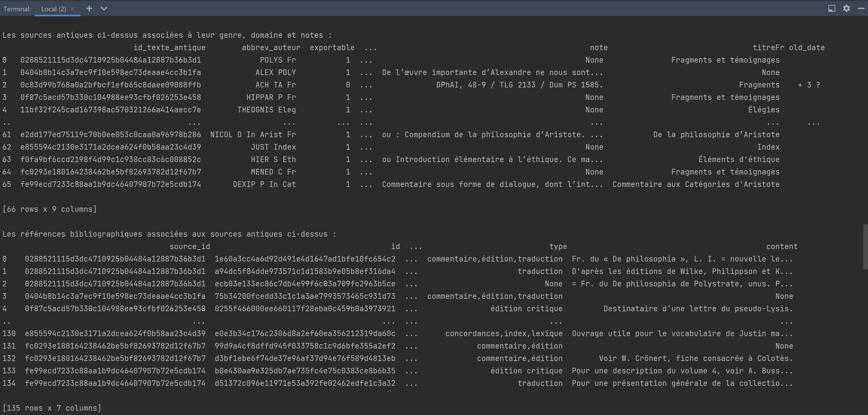Image resolution: width=868 pixels, height=415 pixels.
Task: Click the 'content' column header
Action: click(782, 247)
